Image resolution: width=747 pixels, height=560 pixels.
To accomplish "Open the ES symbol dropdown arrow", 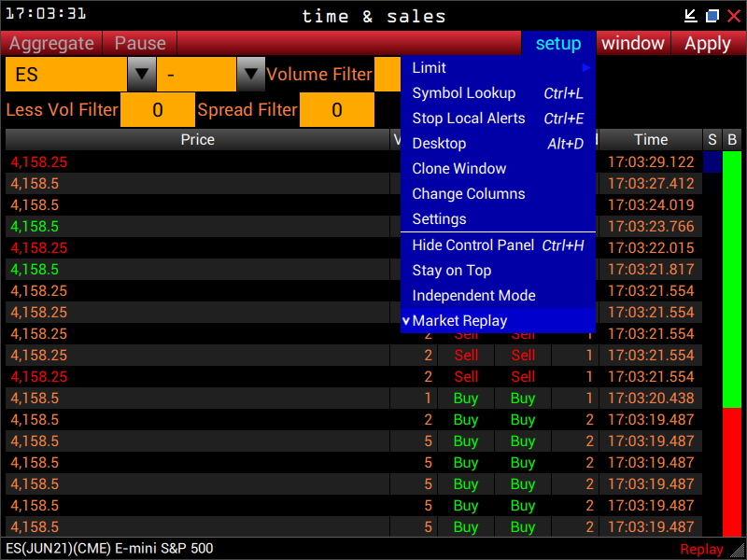I will coord(141,74).
